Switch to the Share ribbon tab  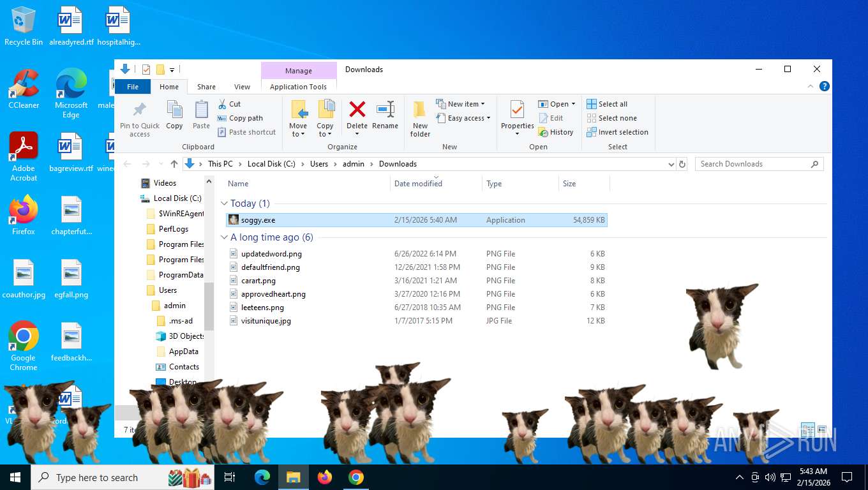[x=206, y=87]
